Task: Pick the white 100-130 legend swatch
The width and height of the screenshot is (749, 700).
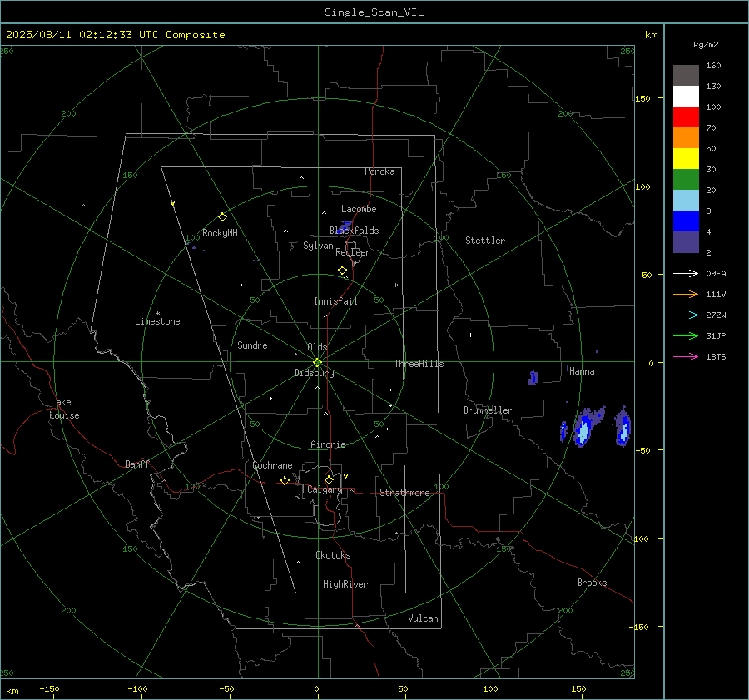Action: pos(686,96)
